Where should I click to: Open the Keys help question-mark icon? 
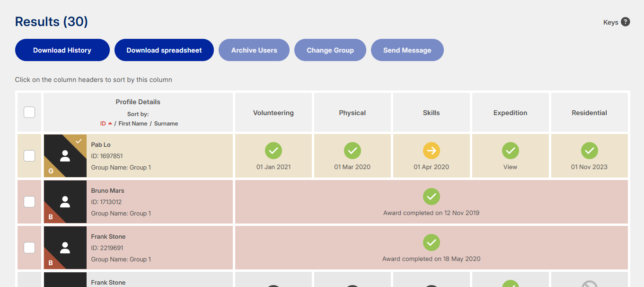625,22
